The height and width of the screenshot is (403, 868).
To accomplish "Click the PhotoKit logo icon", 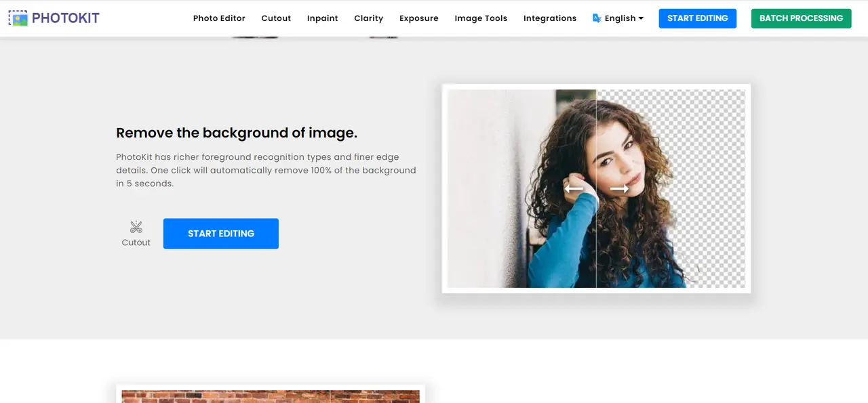I will pyautogui.click(x=18, y=18).
